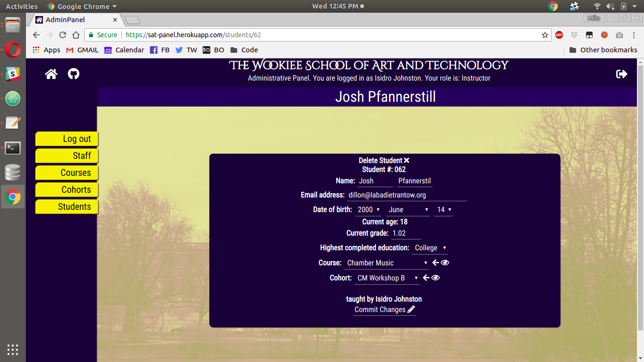Select the AdminPanel browser tab
This screenshot has height=362, width=644.
(76, 20)
